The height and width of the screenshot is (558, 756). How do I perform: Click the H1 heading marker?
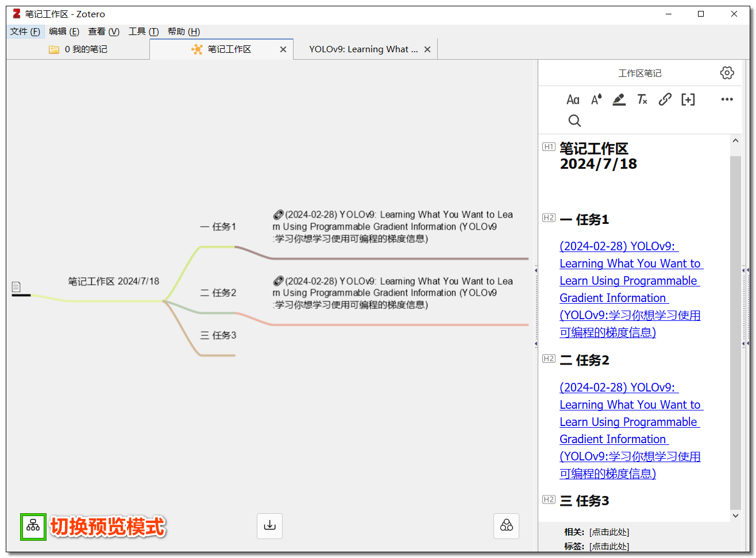[549, 146]
